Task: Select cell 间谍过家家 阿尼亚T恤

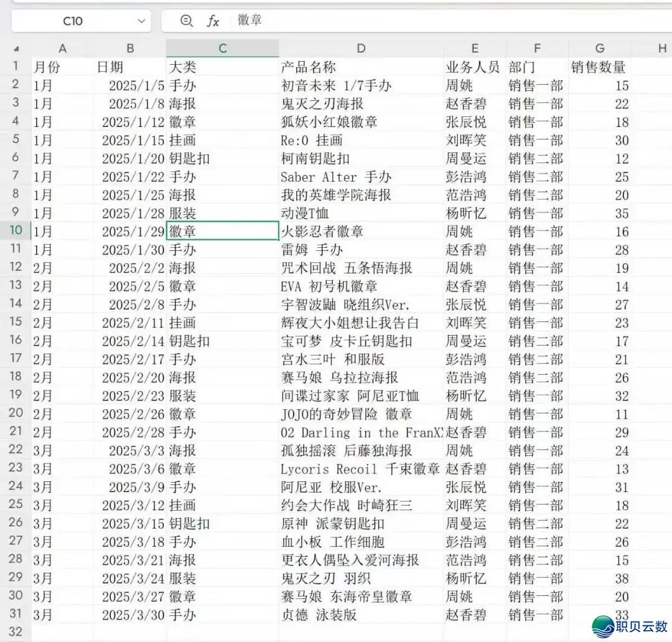Action: click(x=361, y=396)
